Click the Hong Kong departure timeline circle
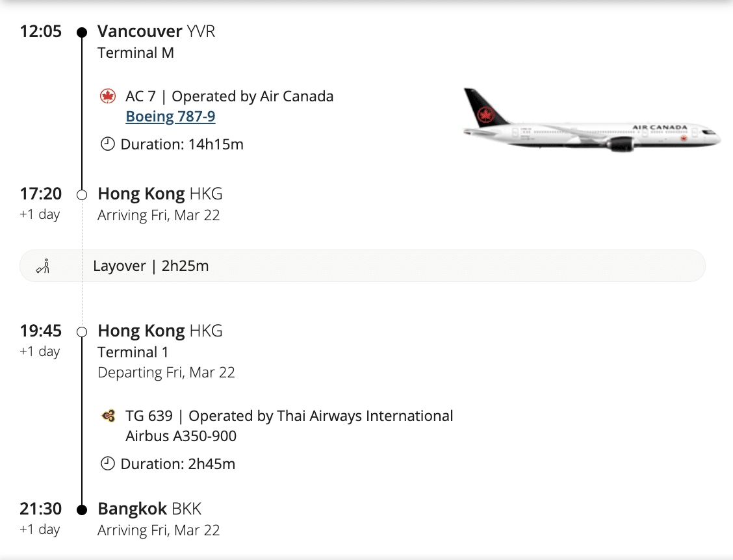 pyautogui.click(x=82, y=332)
